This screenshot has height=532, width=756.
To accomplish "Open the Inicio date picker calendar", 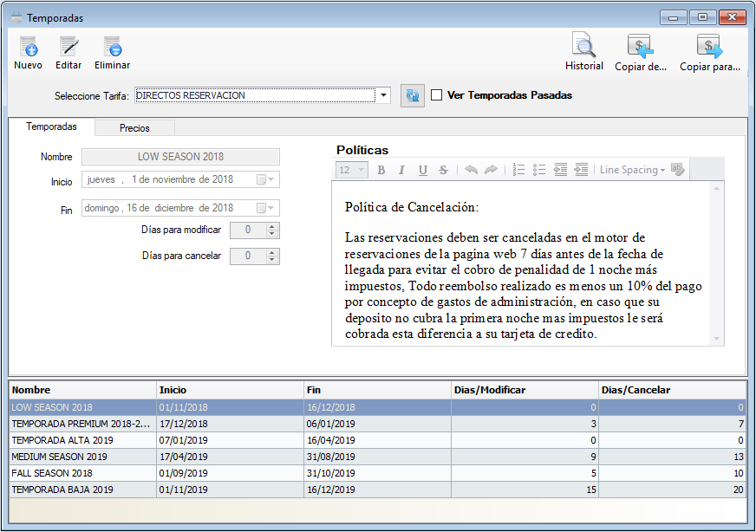I will coord(265,179).
